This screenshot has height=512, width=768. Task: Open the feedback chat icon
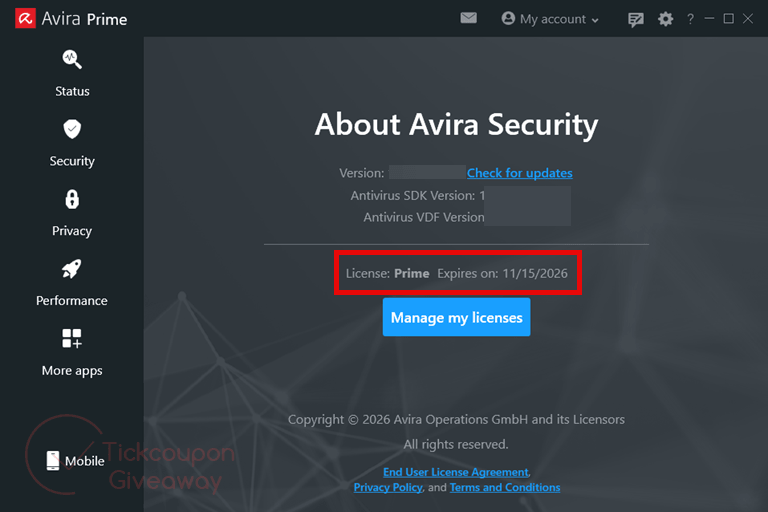(636, 20)
